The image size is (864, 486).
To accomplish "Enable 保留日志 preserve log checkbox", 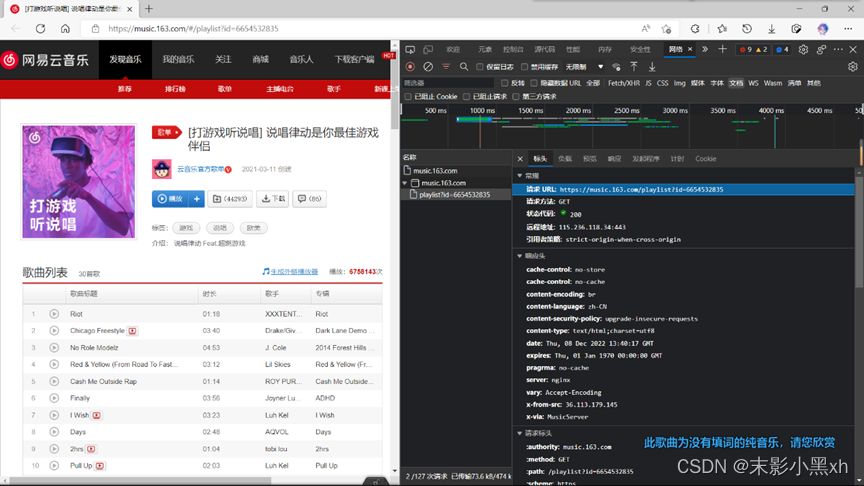I will point(480,67).
